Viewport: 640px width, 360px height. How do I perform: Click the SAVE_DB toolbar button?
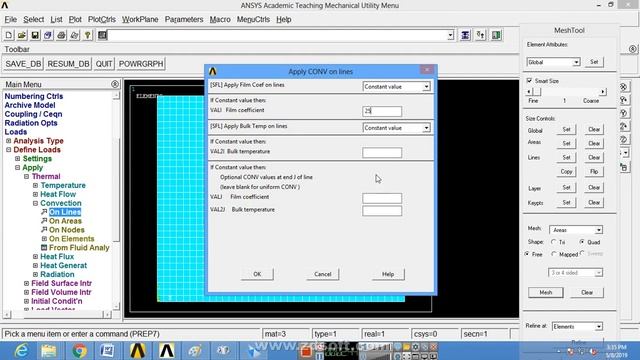pyautogui.click(x=23, y=64)
